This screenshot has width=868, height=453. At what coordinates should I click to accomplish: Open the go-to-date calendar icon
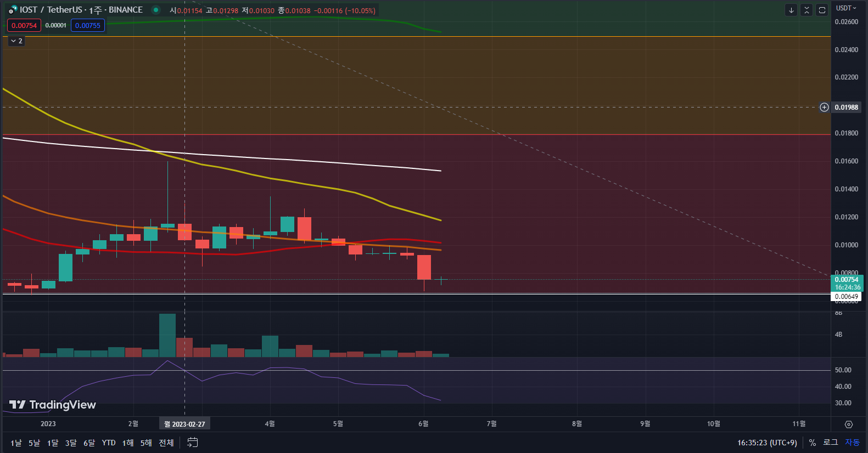(x=192, y=443)
